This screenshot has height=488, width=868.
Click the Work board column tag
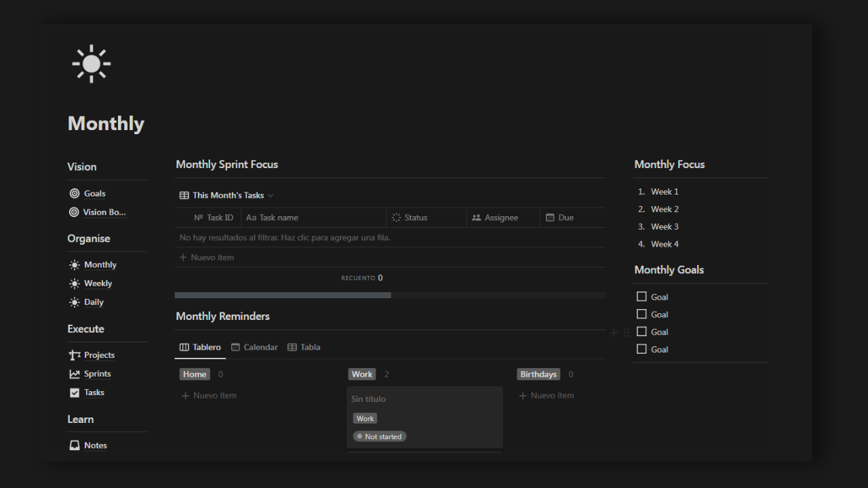[x=362, y=374]
